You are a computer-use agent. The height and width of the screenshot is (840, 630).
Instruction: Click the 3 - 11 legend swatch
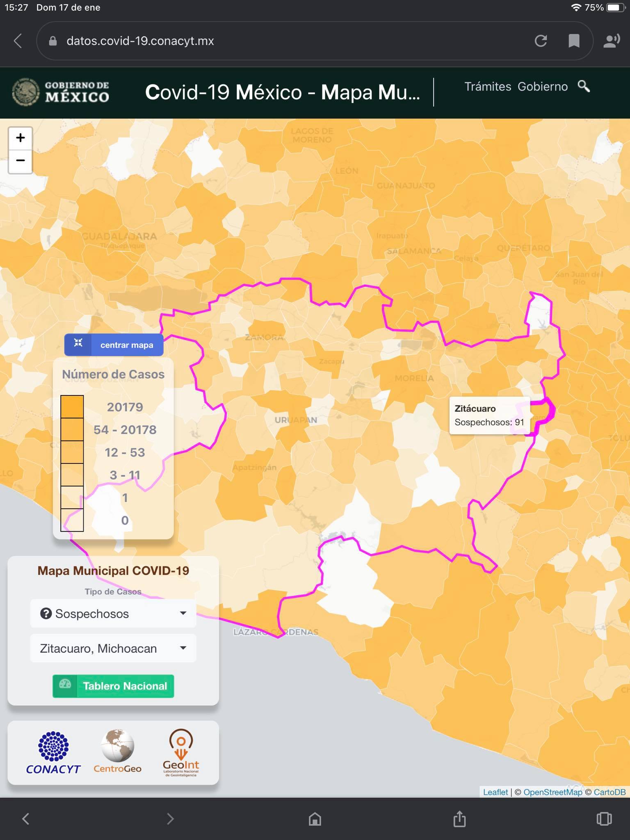pyautogui.click(x=72, y=475)
